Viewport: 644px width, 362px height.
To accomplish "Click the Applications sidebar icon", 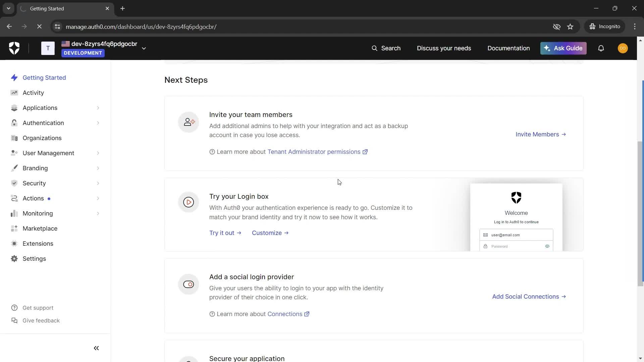I will tap(14, 108).
